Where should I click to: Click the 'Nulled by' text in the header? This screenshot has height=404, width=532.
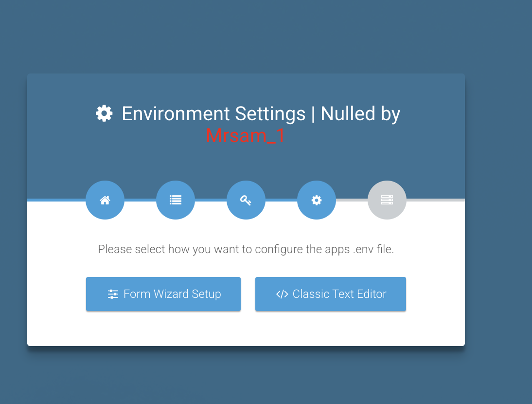click(360, 113)
